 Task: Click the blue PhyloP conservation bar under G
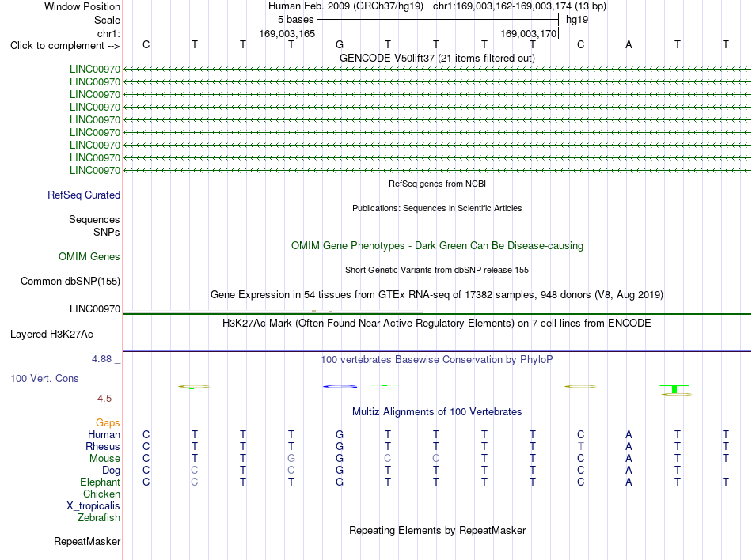pyautogui.click(x=340, y=386)
